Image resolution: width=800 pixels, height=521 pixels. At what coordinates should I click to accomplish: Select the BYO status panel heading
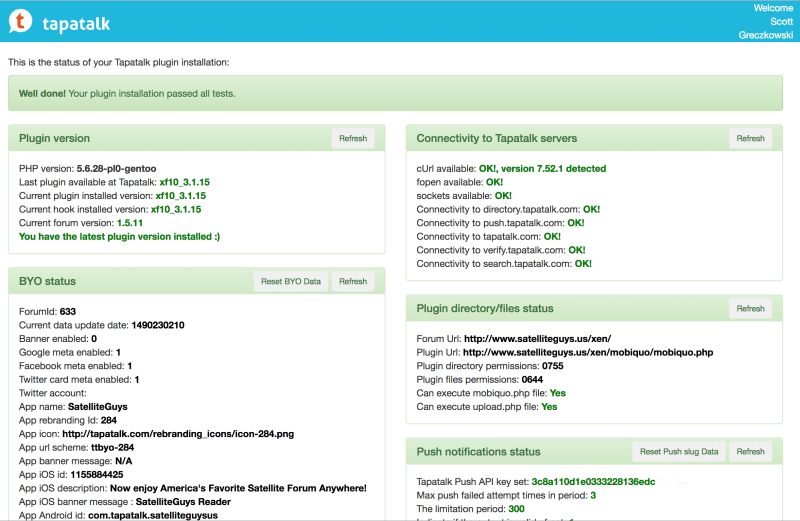47,281
